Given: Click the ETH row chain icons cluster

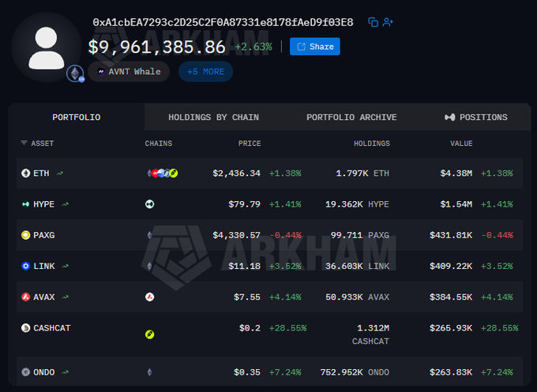Looking at the screenshot, I should [x=163, y=173].
